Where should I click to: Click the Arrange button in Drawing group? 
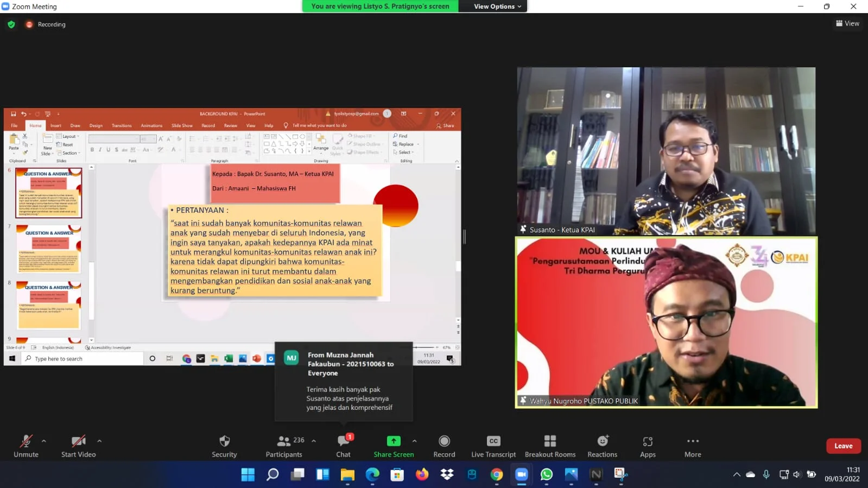[x=321, y=143]
